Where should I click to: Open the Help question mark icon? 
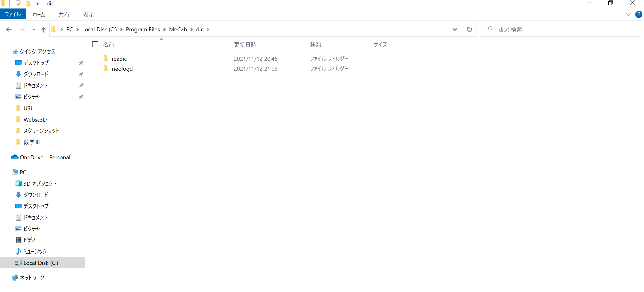tap(638, 15)
